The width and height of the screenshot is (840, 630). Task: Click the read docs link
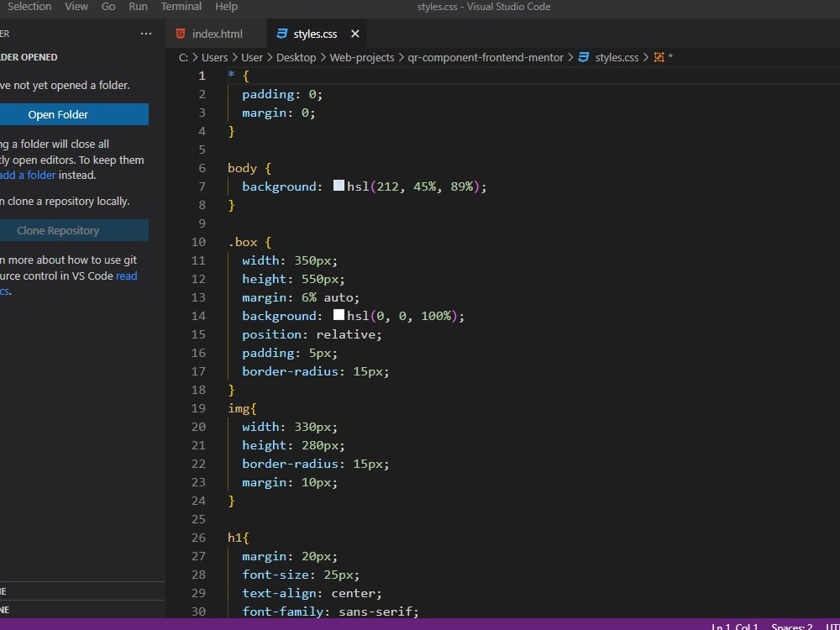pyautogui.click(x=126, y=276)
